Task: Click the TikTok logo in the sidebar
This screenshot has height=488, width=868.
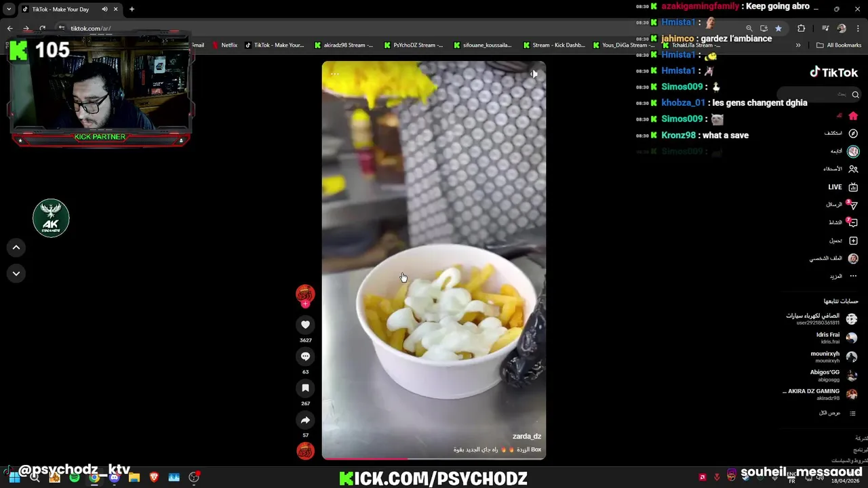Action: (833, 73)
